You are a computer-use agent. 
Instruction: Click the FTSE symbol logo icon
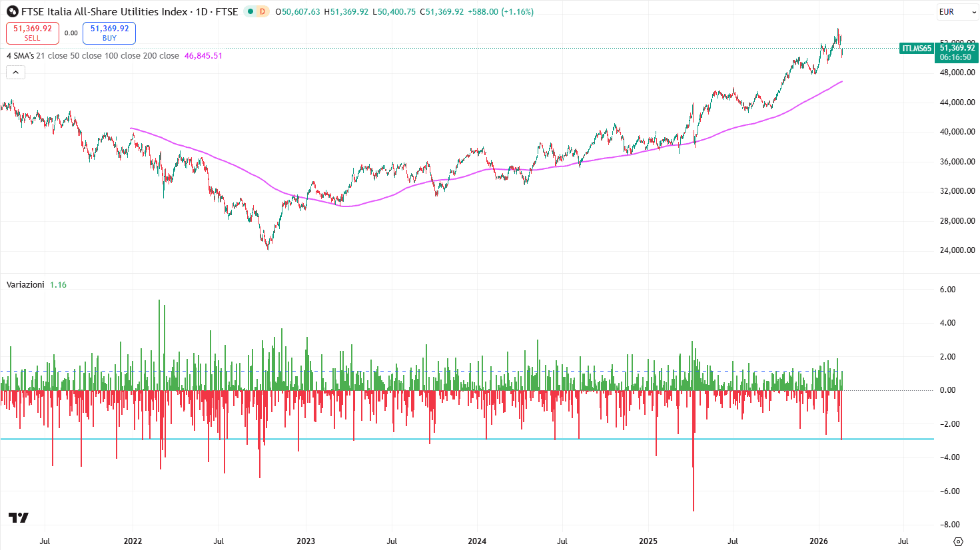(x=12, y=12)
